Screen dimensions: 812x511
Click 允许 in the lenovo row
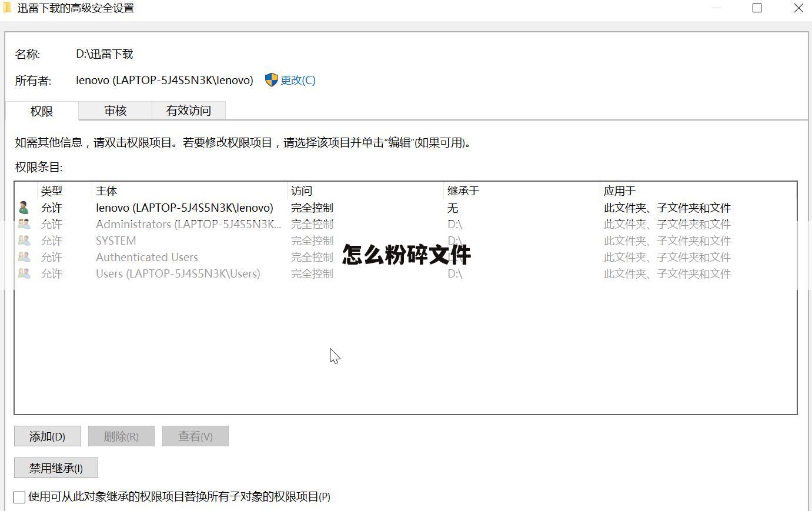point(52,208)
